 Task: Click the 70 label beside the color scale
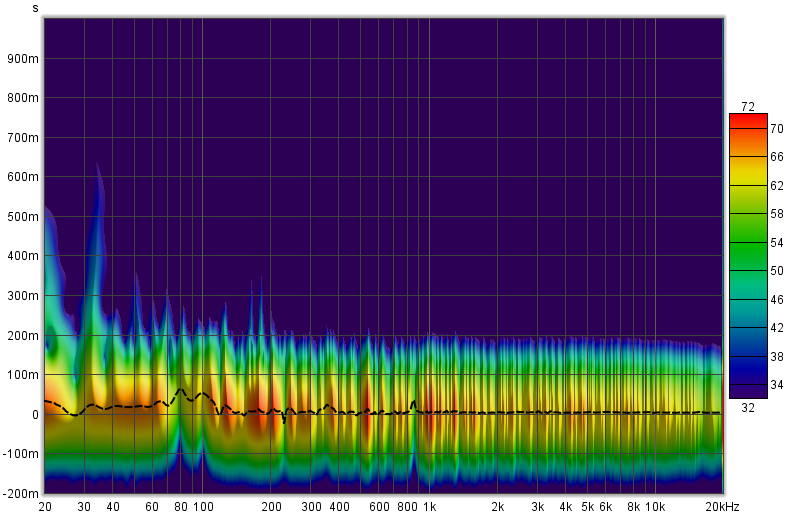pos(777,129)
